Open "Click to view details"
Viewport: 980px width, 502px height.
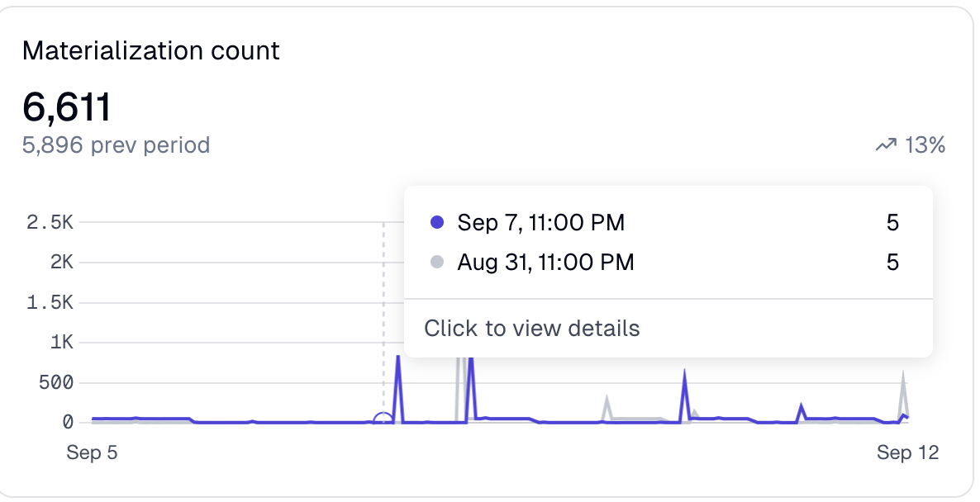[x=532, y=328]
